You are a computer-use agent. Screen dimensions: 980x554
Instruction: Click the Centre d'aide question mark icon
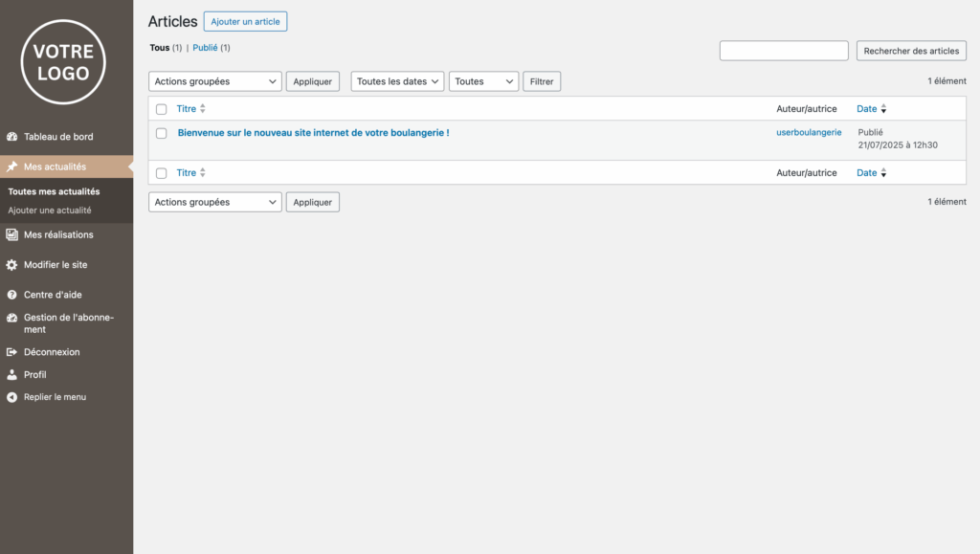12,295
